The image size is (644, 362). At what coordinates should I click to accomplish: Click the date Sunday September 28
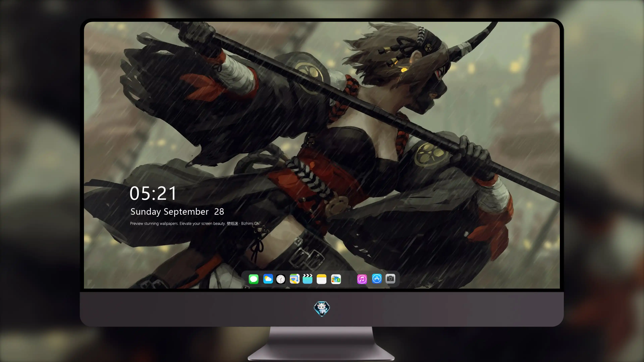(x=177, y=212)
